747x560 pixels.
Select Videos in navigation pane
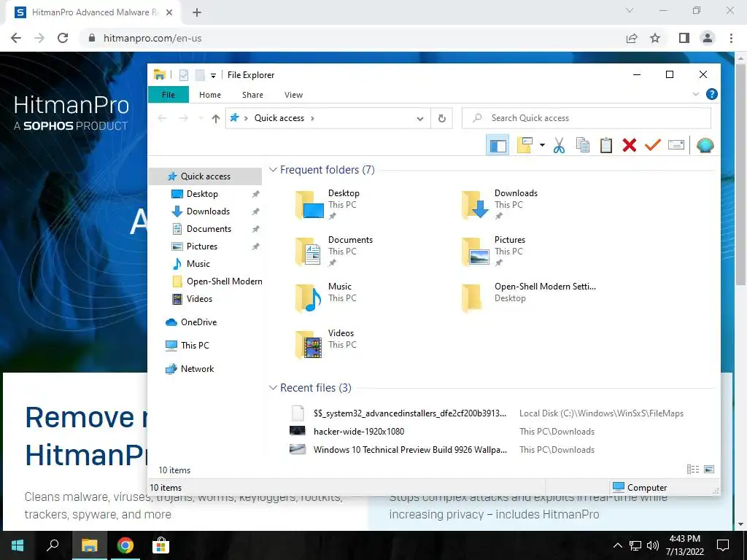pyautogui.click(x=199, y=299)
